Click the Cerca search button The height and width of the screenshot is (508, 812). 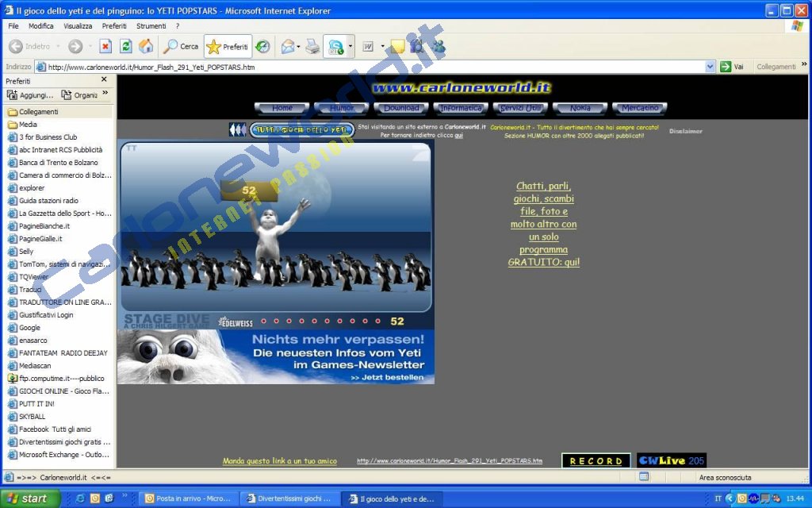[181, 47]
